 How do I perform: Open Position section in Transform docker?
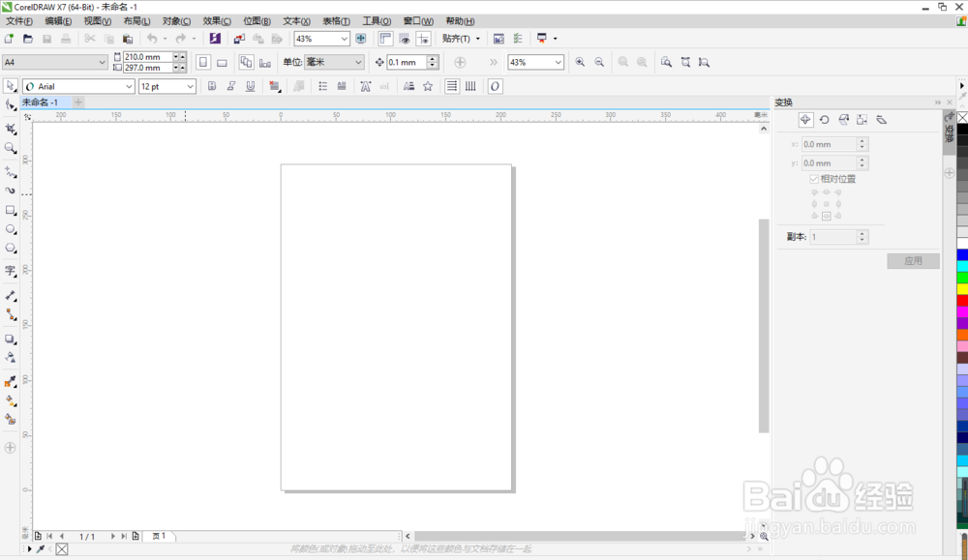pyautogui.click(x=805, y=120)
